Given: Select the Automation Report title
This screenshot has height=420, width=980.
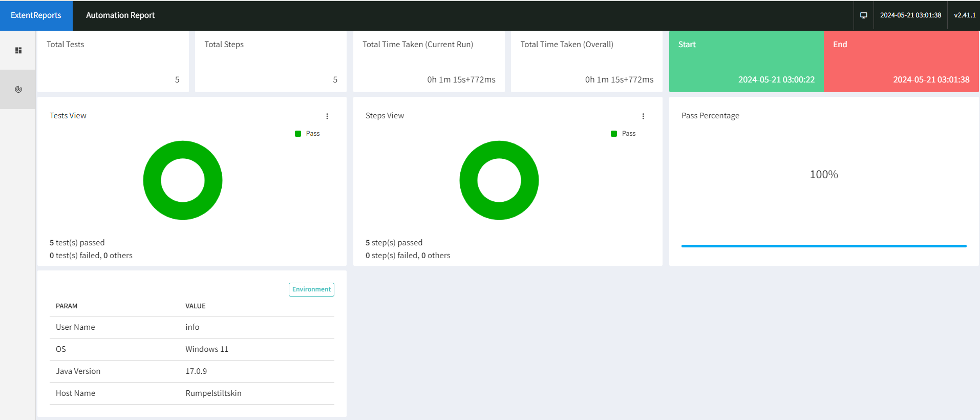Looking at the screenshot, I should (120, 15).
